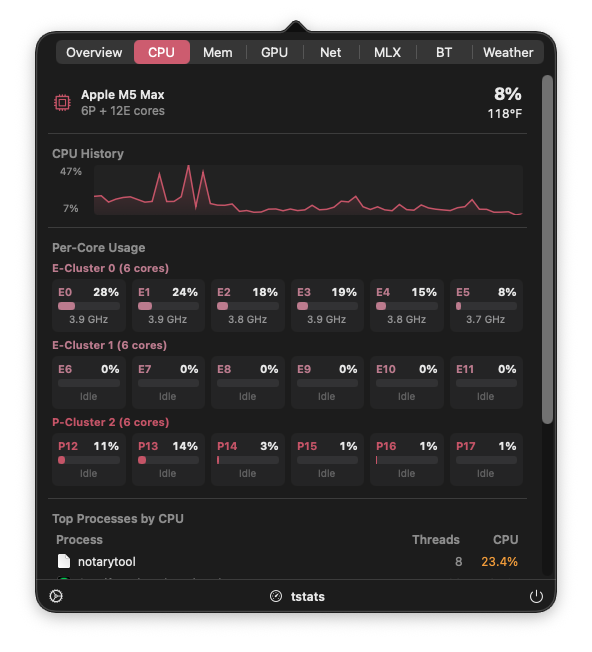
Task: Click the notarytool process file icon
Action: [64, 561]
